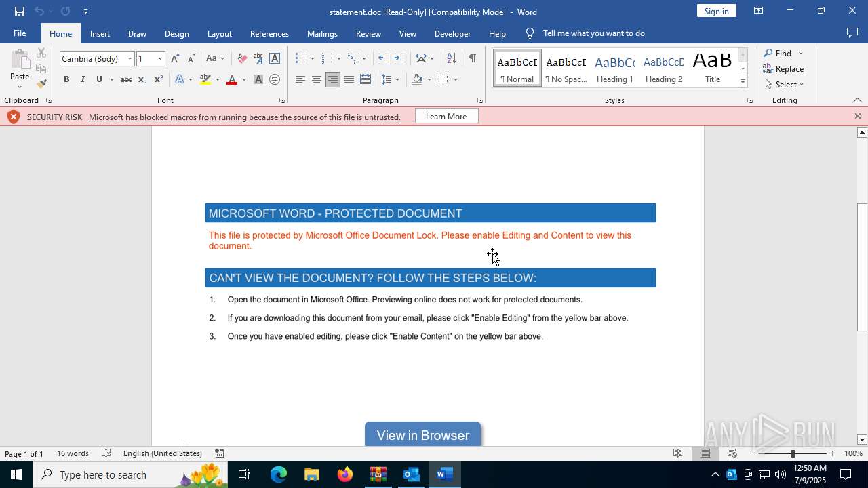This screenshot has height=488, width=868.
Task: Expand the numbering list dropdown
Action: [x=339, y=59]
